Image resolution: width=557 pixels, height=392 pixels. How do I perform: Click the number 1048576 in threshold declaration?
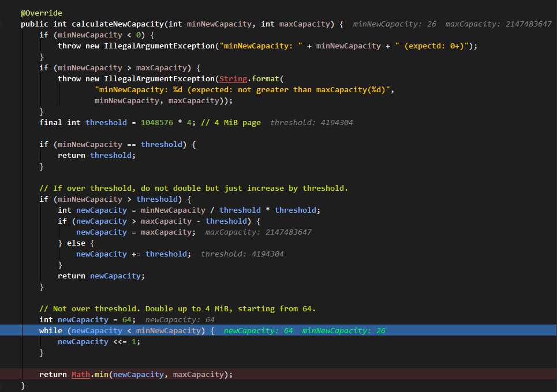pyautogui.click(x=156, y=123)
